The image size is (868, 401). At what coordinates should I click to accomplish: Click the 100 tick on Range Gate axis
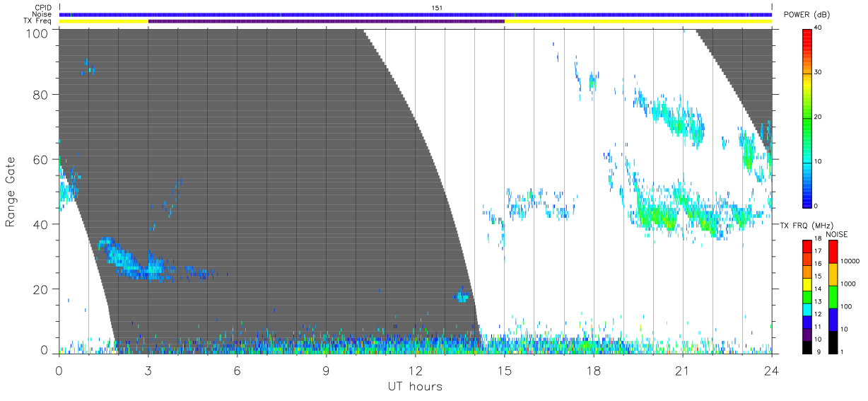36,33
